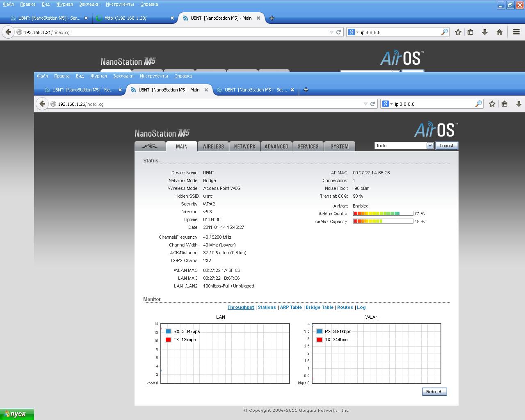Open the Windows пуск start button
This screenshot has height=420, width=525.
pos(17,414)
